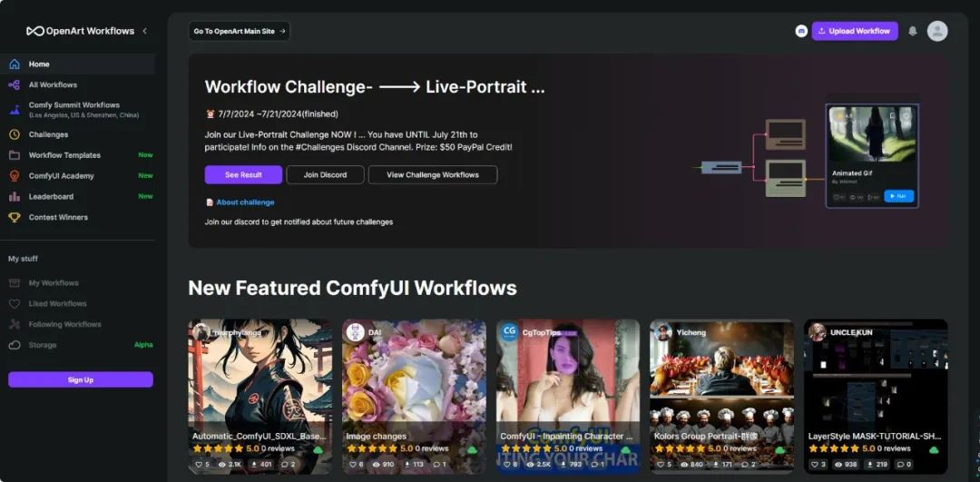Click the comment icon on LayerStyle MASK-TUTORIAL card
Screen dimensions: 980x482
click(900, 465)
